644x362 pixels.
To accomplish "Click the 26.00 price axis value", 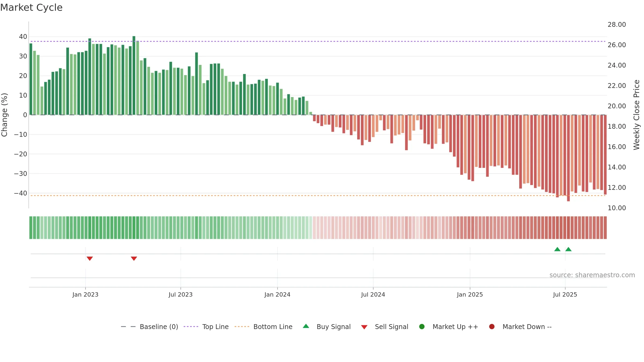I will (x=617, y=45).
